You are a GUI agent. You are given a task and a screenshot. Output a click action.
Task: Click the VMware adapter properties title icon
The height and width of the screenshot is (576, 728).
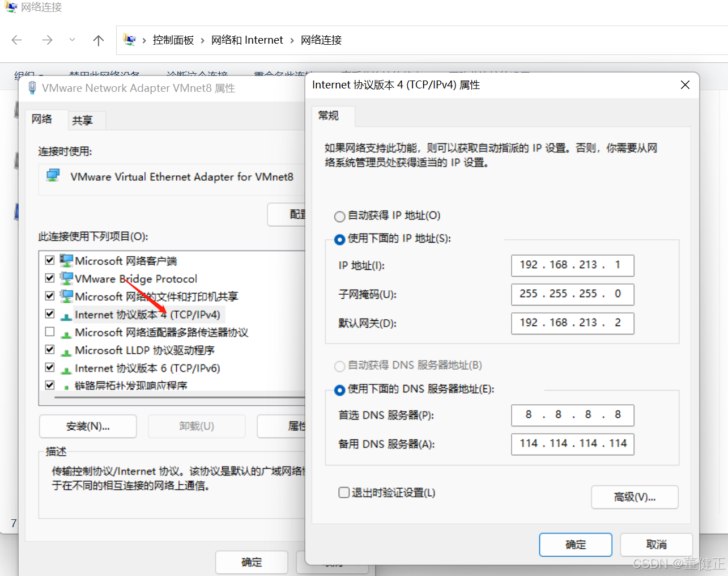click(x=32, y=88)
